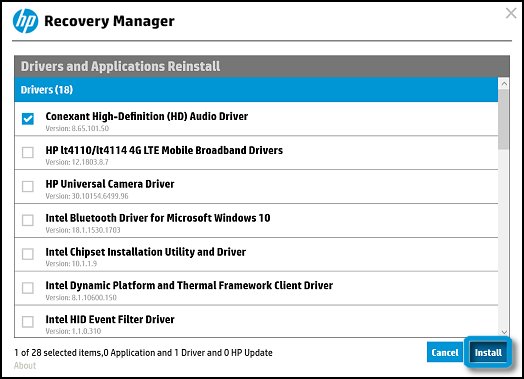
Task: Click the Cancel button
Action: pyautogui.click(x=445, y=352)
